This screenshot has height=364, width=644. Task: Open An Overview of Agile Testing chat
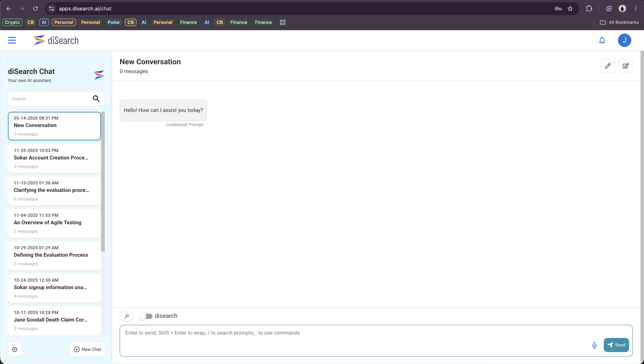[x=54, y=223]
